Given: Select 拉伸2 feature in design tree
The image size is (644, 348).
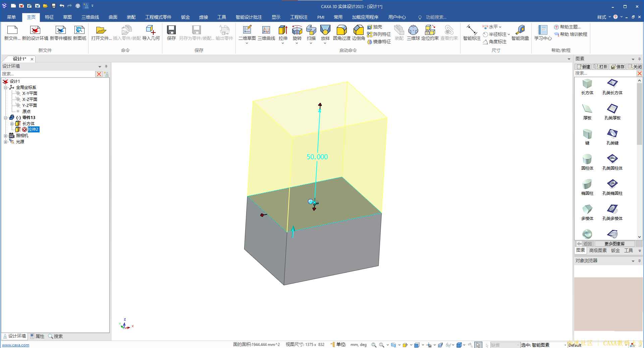Looking at the screenshot, I should (x=33, y=129).
